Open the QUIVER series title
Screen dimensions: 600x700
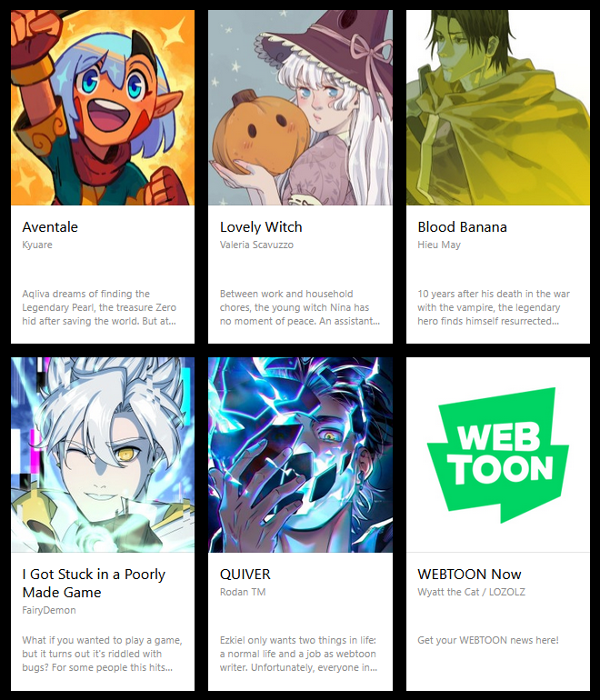coord(245,575)
